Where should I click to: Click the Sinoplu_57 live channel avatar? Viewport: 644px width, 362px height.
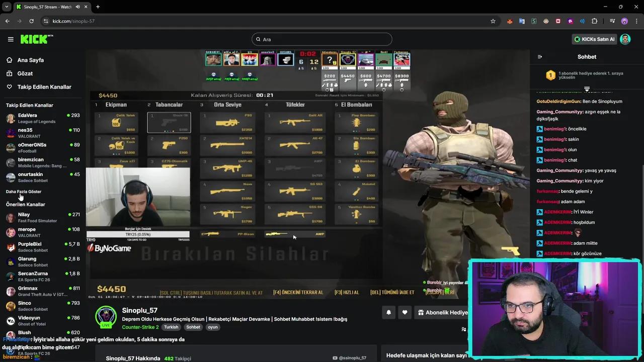click(106, 317)
